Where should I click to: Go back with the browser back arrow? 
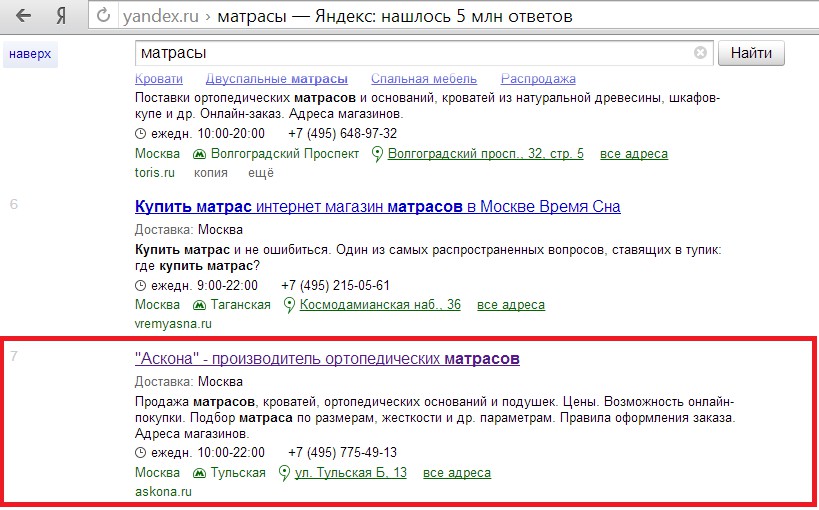click(24, 16)
